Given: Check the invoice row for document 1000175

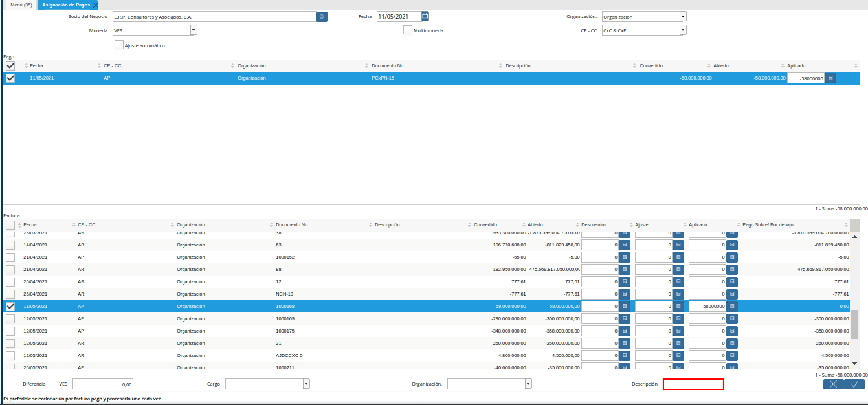Looking at the screenshot, I should [10, 331].
